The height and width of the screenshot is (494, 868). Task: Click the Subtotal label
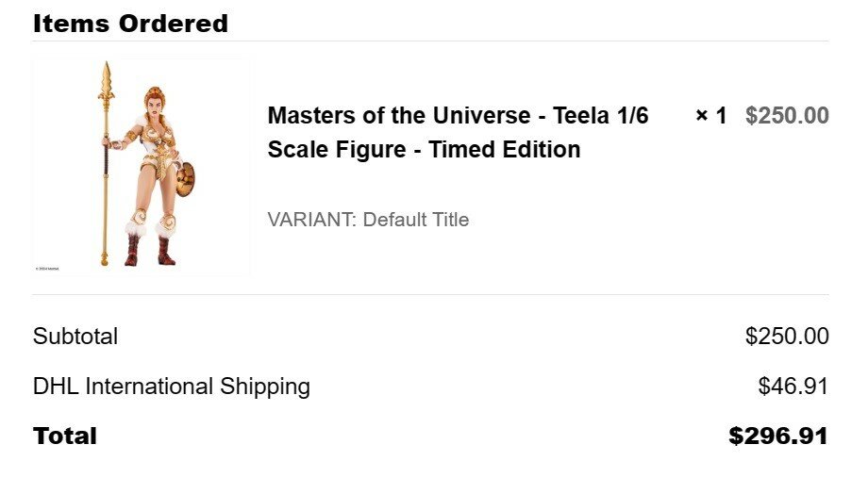click(75, 337)
